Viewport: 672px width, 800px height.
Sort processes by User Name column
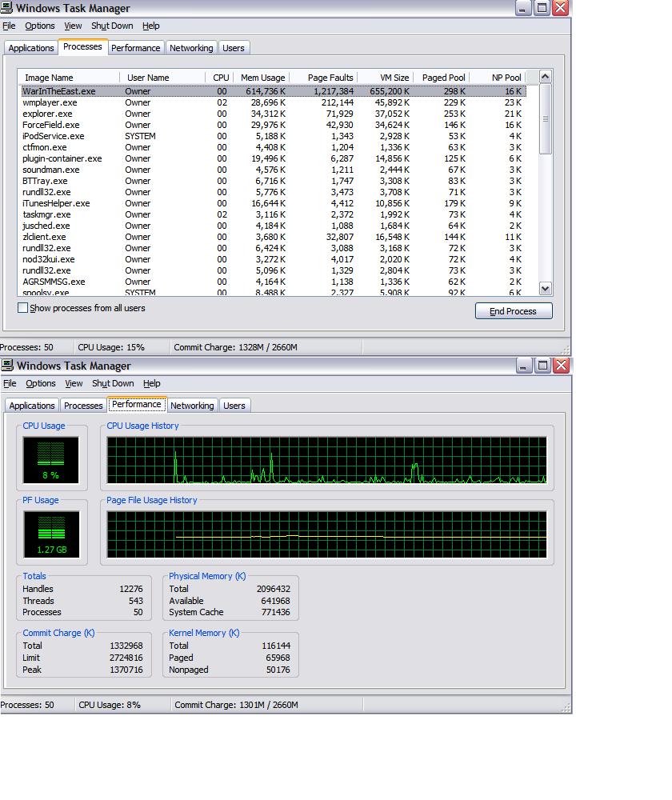[162, 78]
